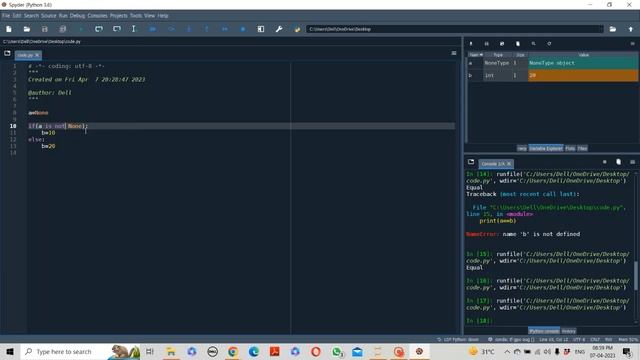
Task: Open the console pane options menu
Action: point(633,162)
